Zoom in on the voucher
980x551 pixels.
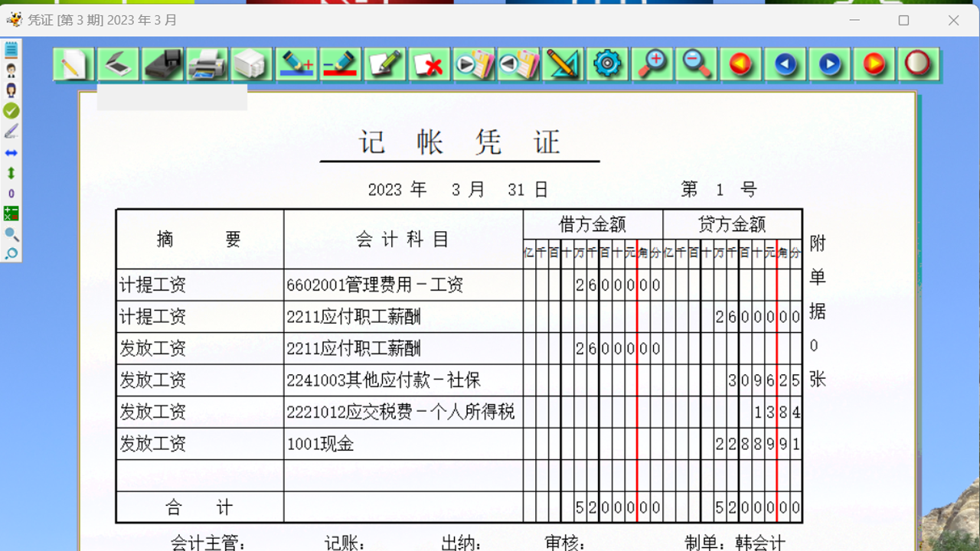(652, 65)
